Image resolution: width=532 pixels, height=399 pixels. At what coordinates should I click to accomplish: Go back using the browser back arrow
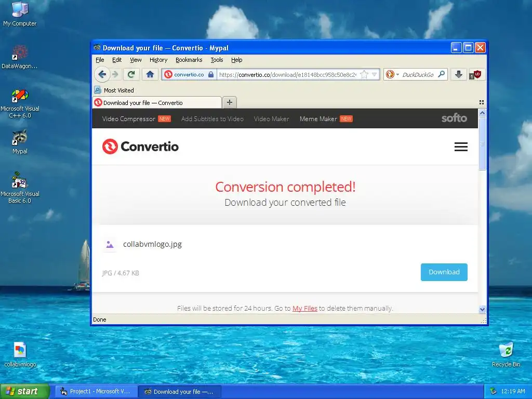tap(102, 74)
